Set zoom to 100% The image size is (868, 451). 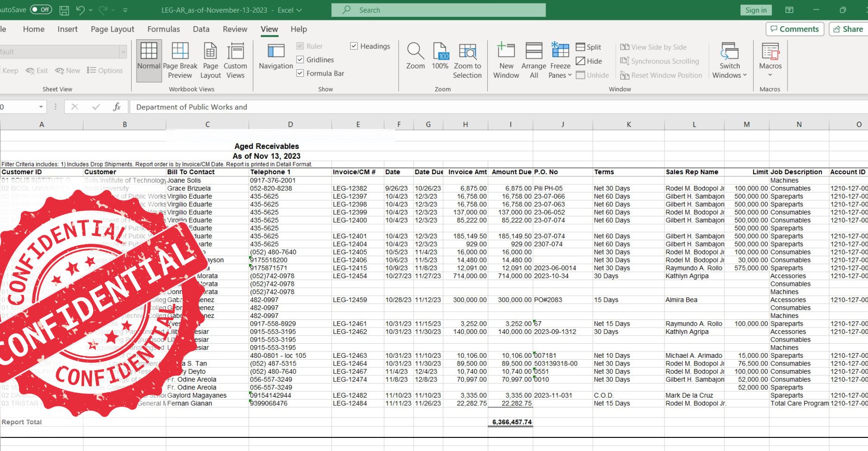pyautogui.click(x=440, y=57)
